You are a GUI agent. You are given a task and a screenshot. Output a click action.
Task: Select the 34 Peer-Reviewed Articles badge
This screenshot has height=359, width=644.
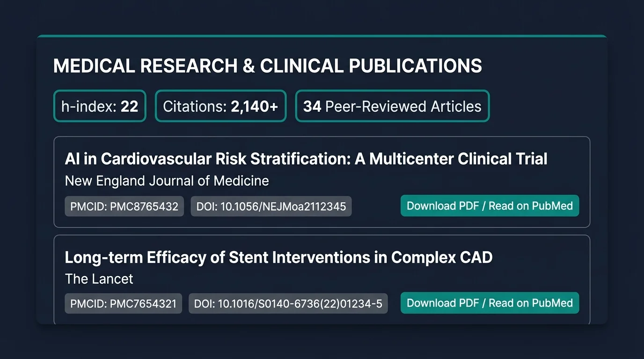coord(392,106)
